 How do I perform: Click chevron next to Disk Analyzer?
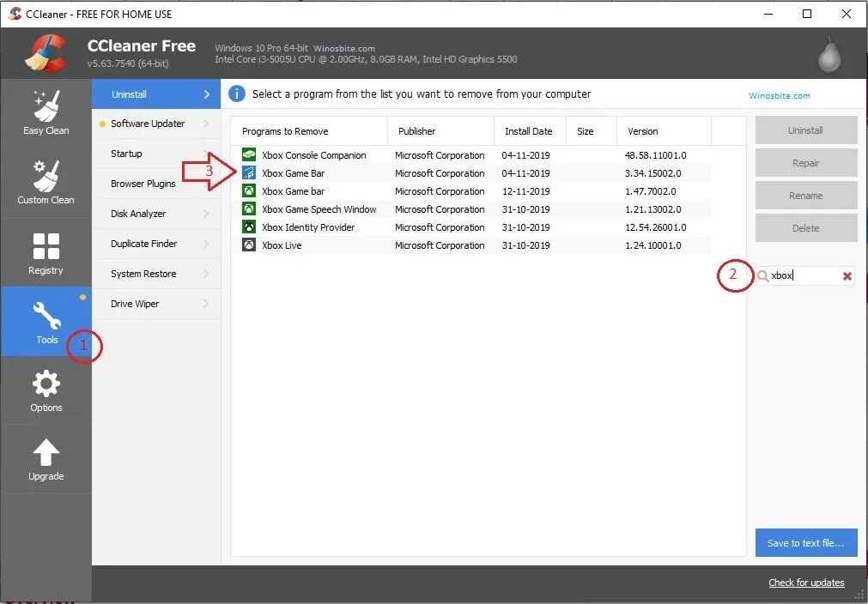click(x=206, y=214)
